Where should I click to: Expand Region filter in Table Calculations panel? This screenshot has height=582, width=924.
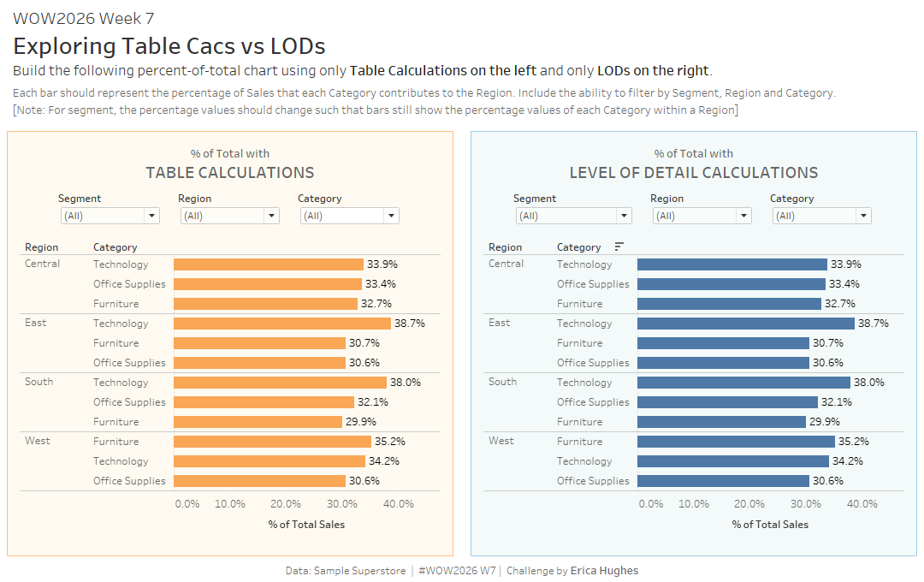(230, 216)
